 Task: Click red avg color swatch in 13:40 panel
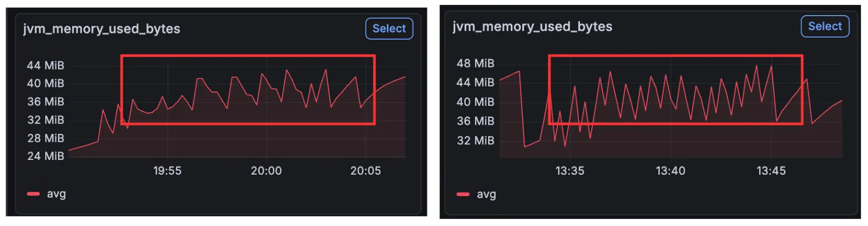pos(463,195)
